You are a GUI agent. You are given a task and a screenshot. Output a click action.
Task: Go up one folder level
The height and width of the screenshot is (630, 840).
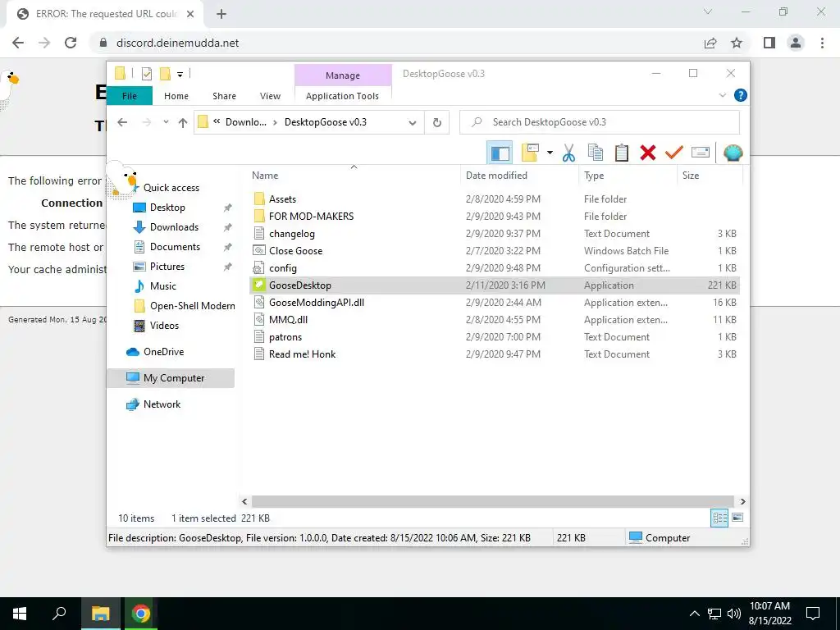183,123
